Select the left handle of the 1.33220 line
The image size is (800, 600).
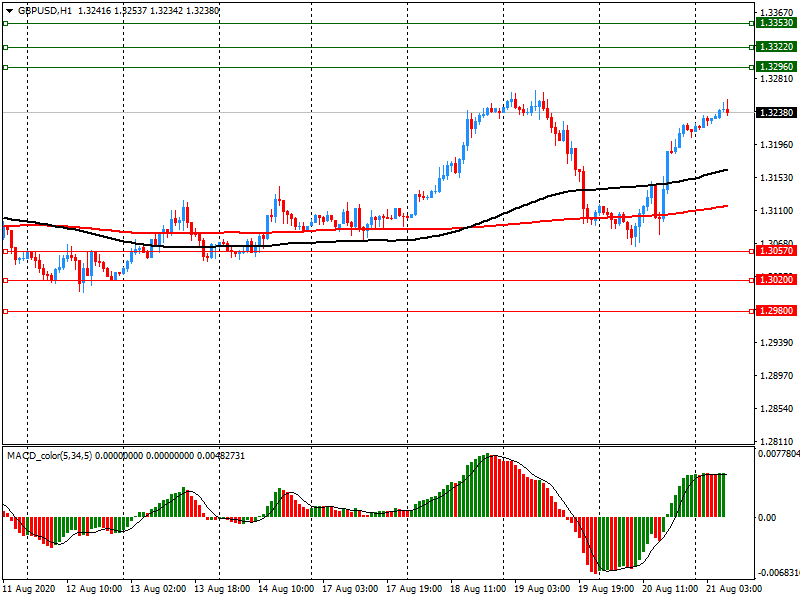coord(6,47)
